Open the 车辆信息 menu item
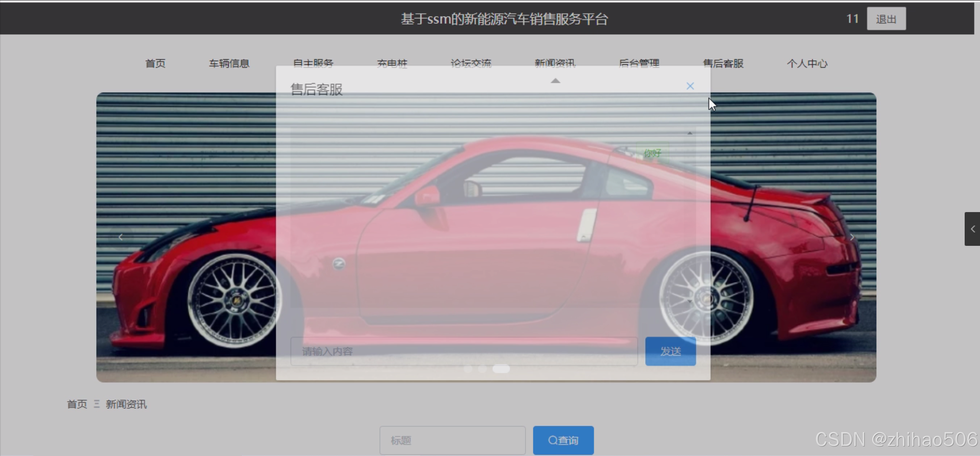 (x=229, y=63)
